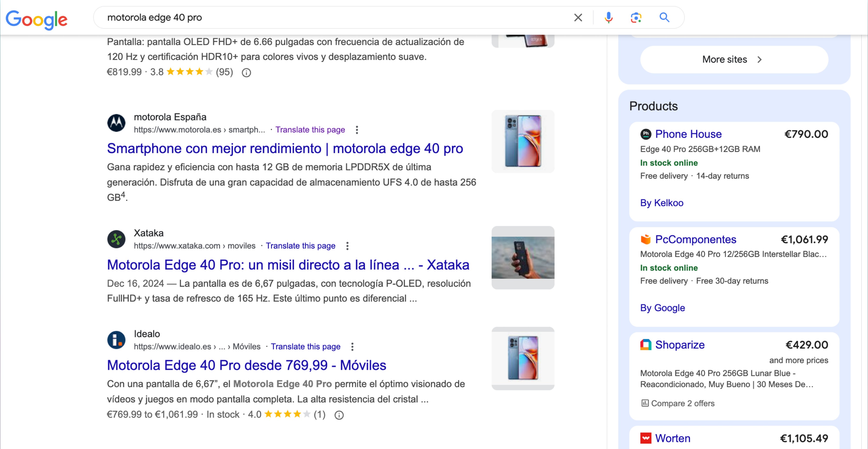Click https://www.idealo.es Móviles breadcrumb
868x449 pixels.
click(197, 347)
